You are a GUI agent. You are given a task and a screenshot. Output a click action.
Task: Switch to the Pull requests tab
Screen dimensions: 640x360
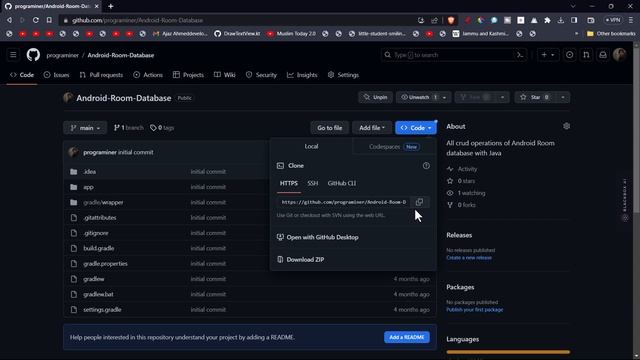coord(101,75)
